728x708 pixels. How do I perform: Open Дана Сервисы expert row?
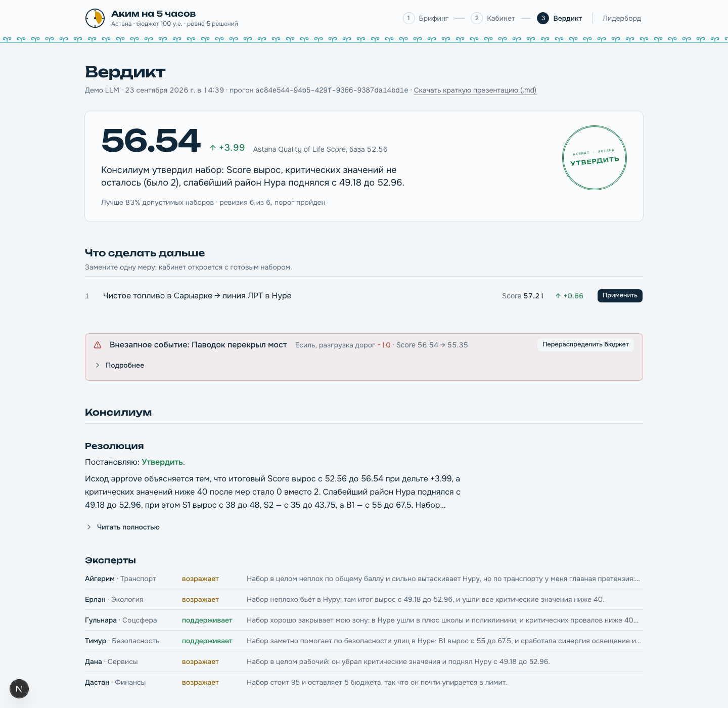(364, 661)
